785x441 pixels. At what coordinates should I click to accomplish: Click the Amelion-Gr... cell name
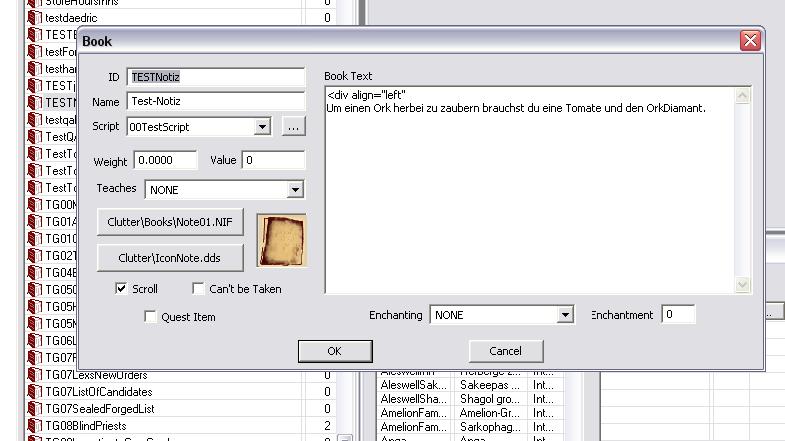click(490, 413)
